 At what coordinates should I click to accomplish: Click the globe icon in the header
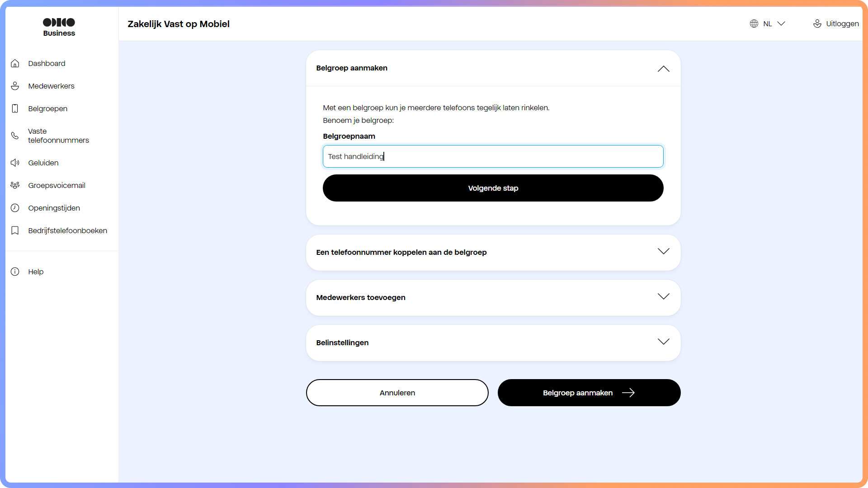(x=754, y=23)
